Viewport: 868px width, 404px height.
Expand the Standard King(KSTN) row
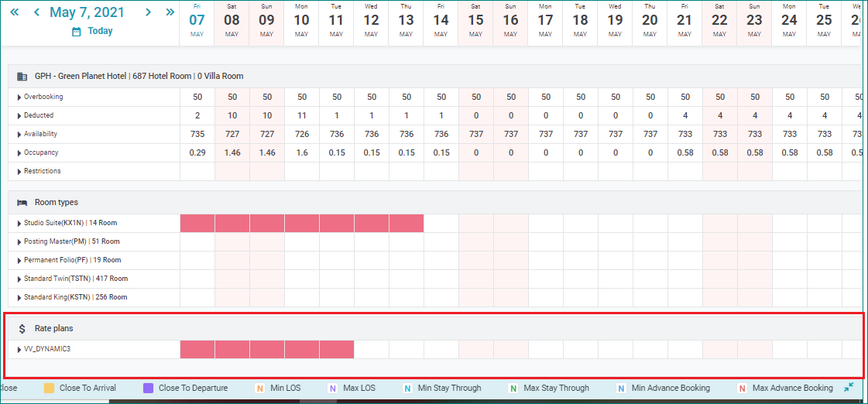click(x=19, y=298)
